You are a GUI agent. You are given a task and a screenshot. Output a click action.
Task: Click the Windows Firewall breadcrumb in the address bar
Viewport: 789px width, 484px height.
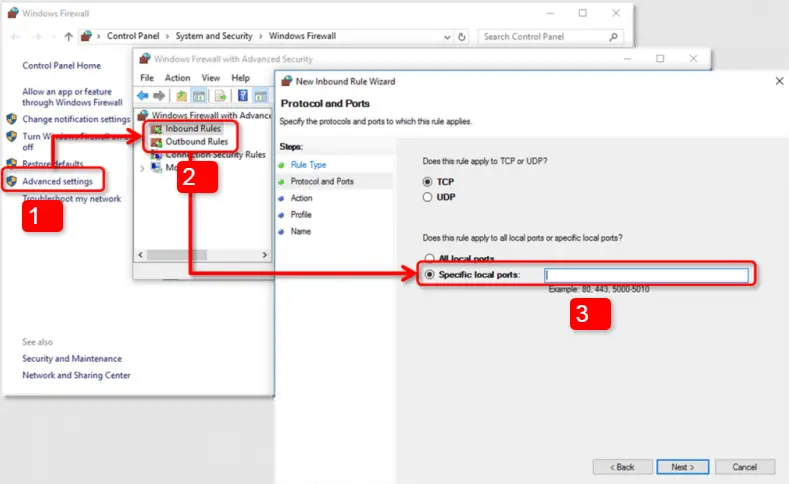pos(302,36)
